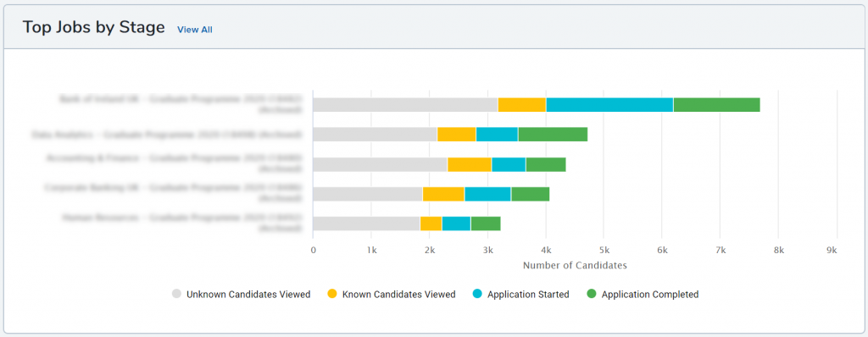Screen dimensions: 868x337
Task: Select the top bar's green Application Completed segment
Action: point(717,105)
